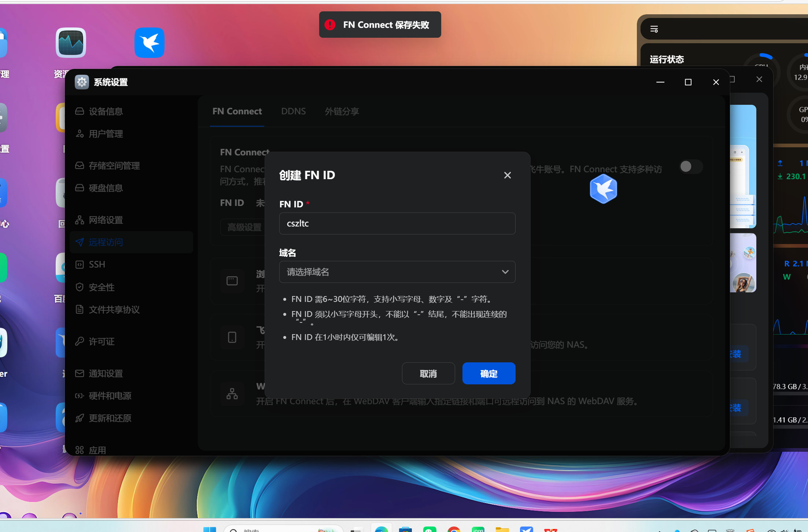Open the resource monitor desktop icon
The image size is (808, 532).
pos(71,43)
